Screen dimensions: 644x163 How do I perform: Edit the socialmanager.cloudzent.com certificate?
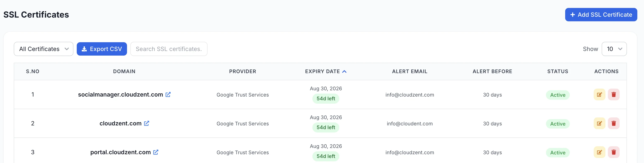599,95
